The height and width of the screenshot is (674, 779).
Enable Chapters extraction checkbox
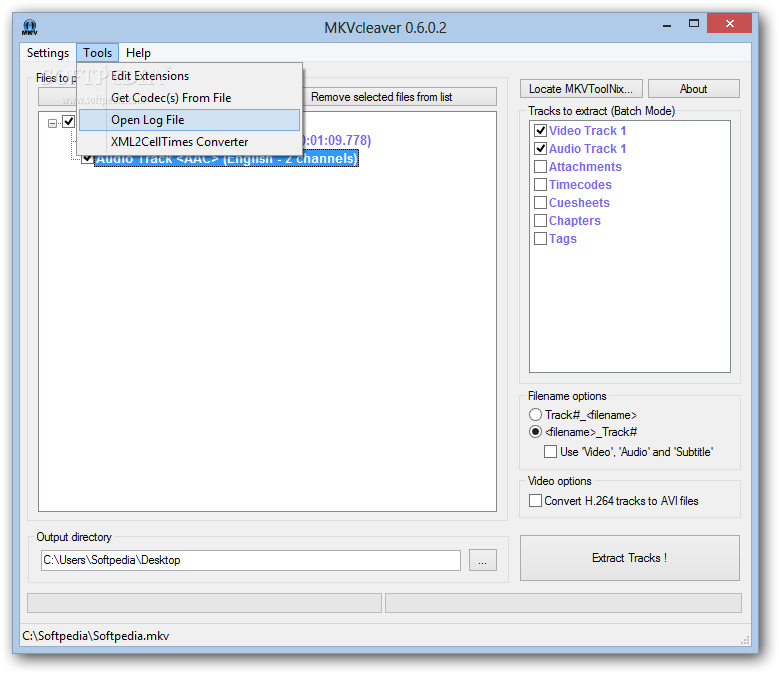click(540, 221)
